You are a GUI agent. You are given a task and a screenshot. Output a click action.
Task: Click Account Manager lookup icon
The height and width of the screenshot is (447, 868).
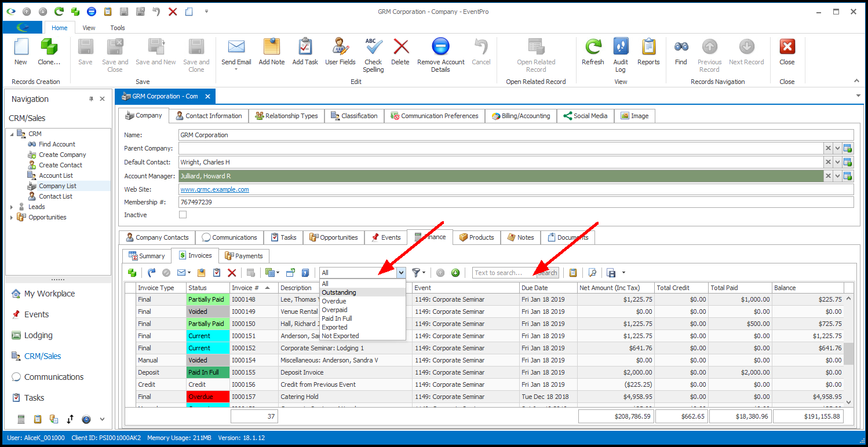[x=848, y=176]
